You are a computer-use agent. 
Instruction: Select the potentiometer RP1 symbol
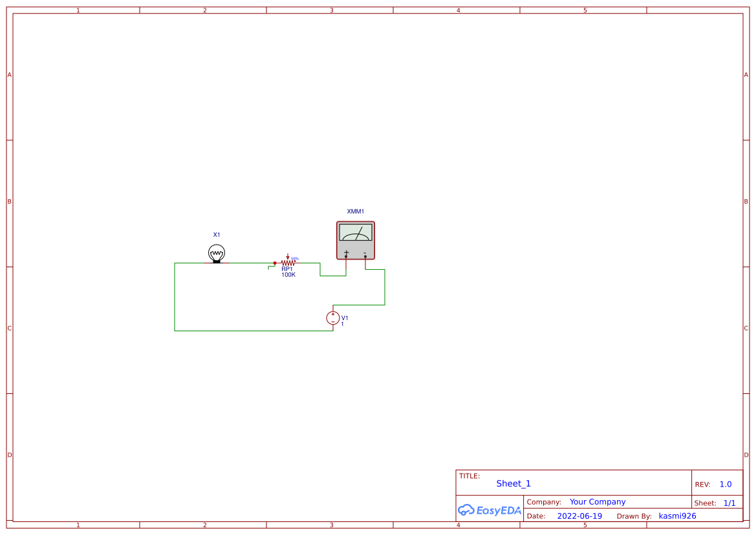point(286,262)
